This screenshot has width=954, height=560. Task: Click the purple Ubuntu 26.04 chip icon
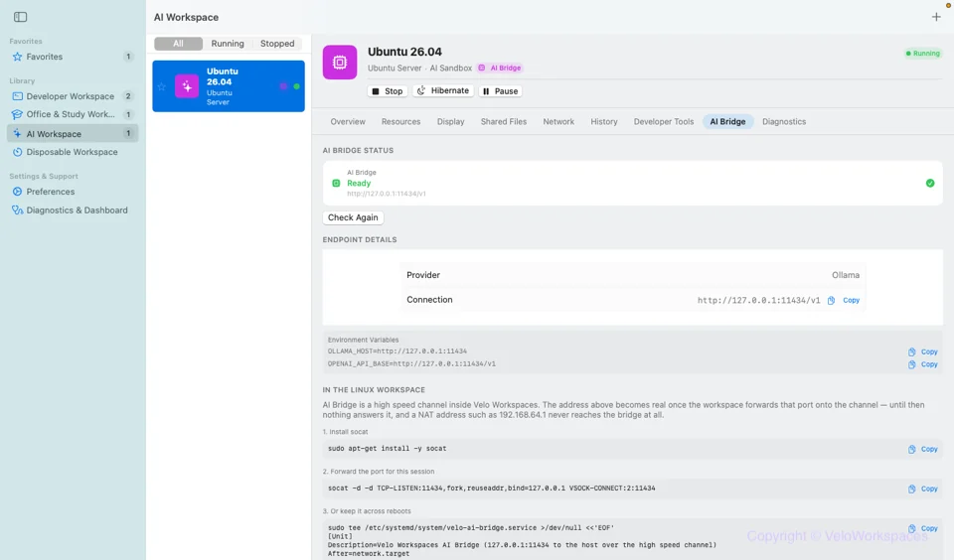click(x=340, y=62)
